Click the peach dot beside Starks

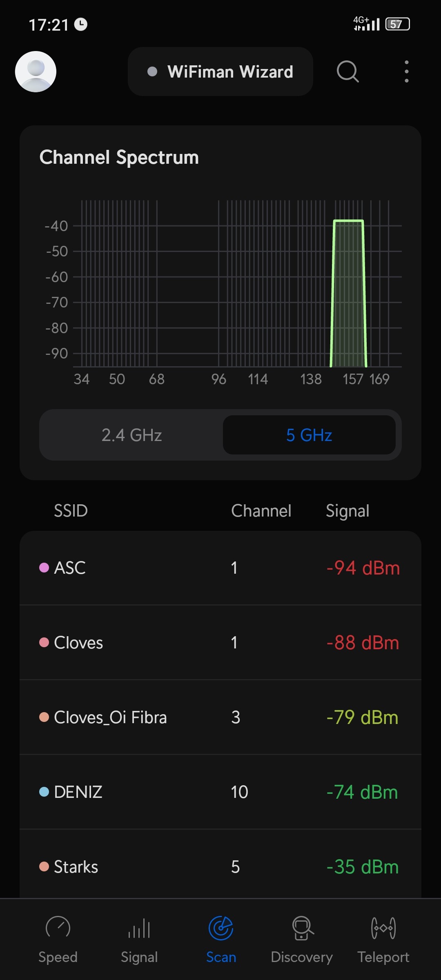(x=44, y=866)
